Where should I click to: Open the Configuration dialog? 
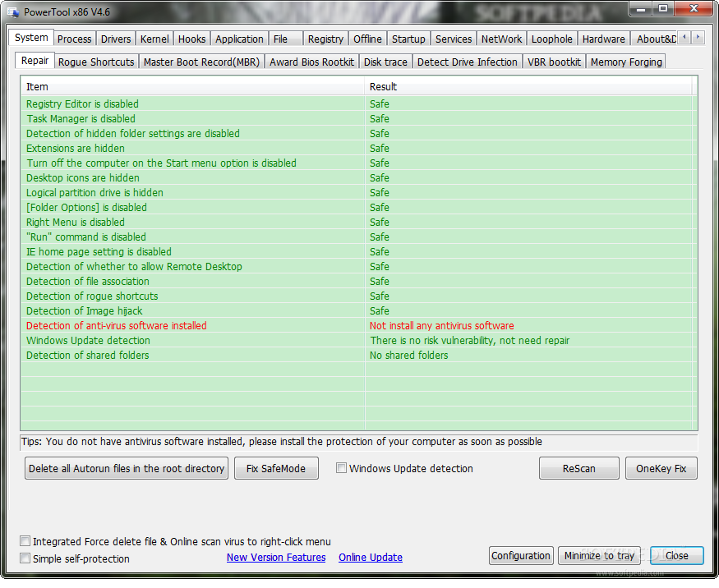coord(521,555)
